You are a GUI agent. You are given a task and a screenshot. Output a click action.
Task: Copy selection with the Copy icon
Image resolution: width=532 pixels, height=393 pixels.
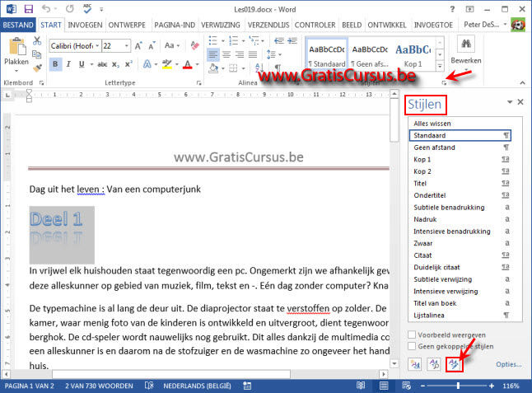(37, 54)
